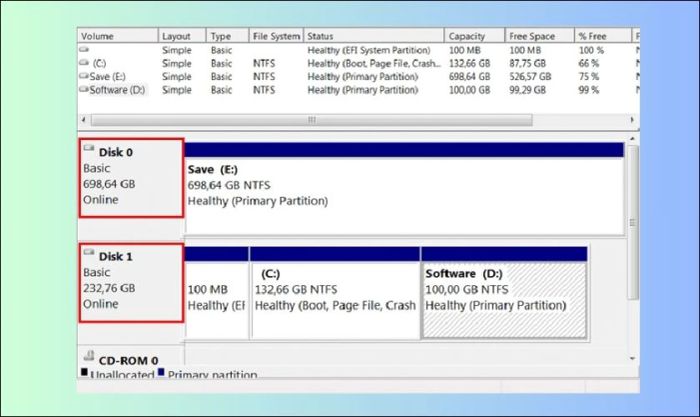Click the 526,57 GB free space cell
The height and width of the screenshot is (417, 700).
point(530,77)
